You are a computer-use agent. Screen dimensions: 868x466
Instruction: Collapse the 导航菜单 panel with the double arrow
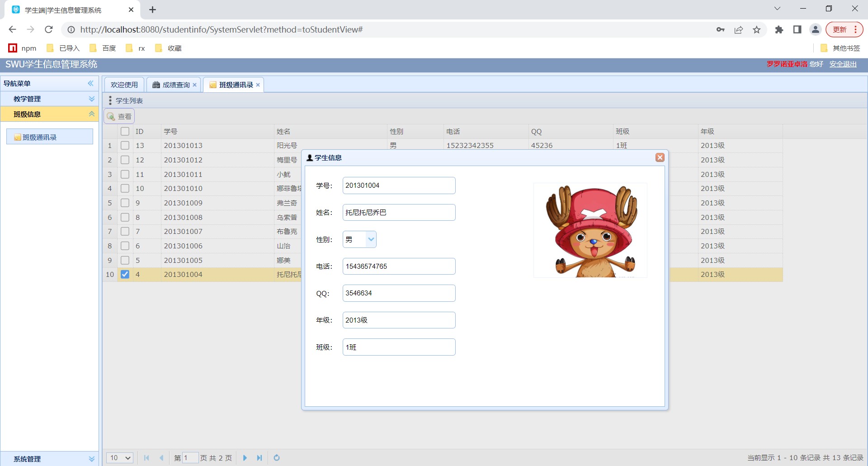[x=90, y=83]
